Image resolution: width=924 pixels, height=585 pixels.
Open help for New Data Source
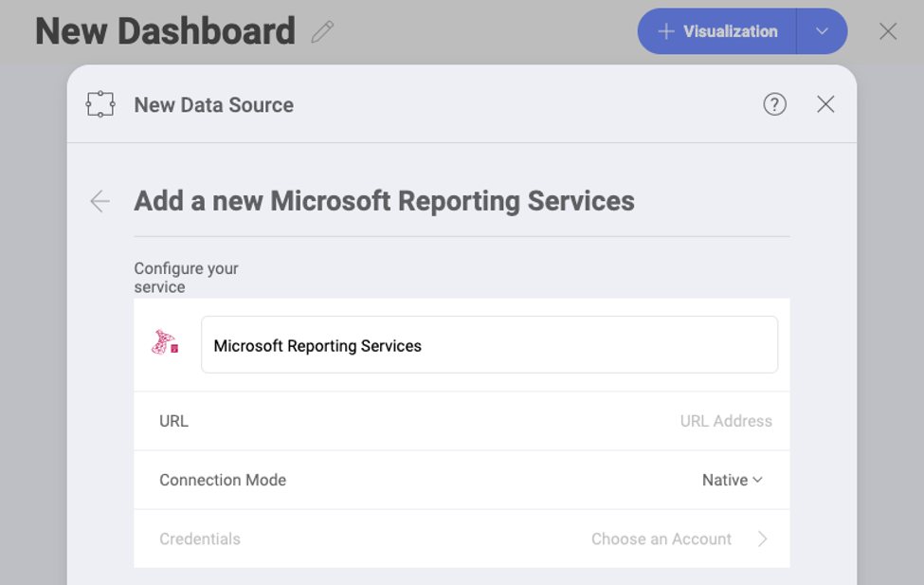tap(774, 104)
